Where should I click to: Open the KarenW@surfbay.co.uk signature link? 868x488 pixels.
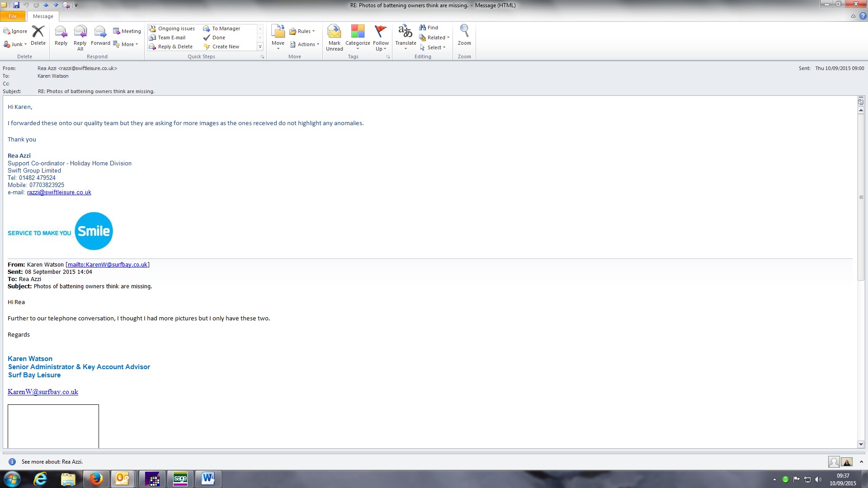(x=43, y=392)
